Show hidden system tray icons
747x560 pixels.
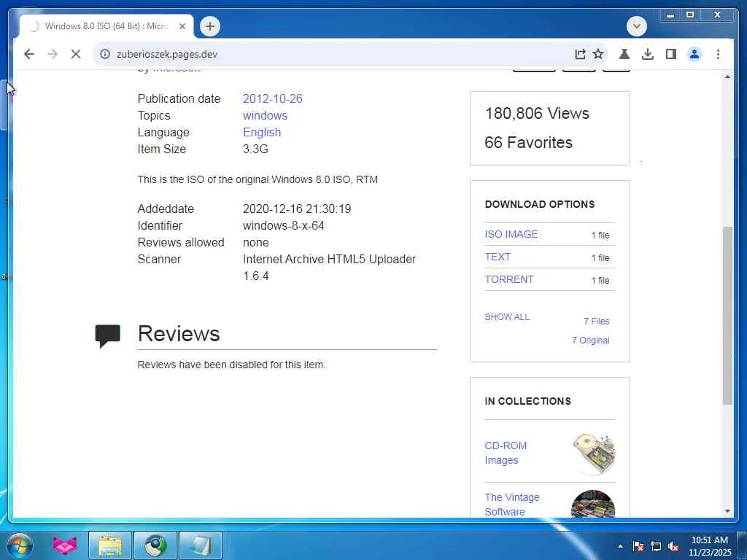620,547
